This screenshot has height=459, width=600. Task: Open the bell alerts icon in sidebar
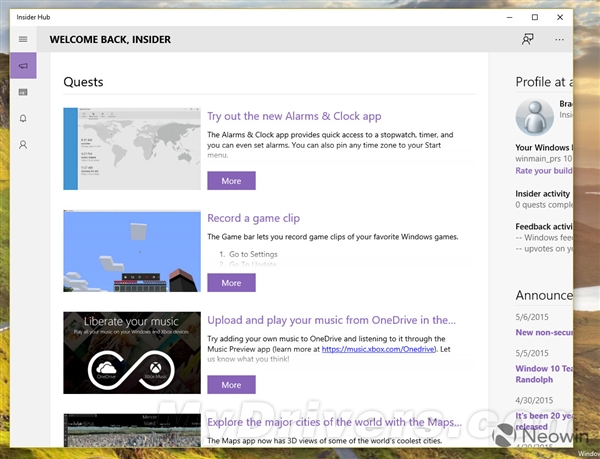point(23,118)
